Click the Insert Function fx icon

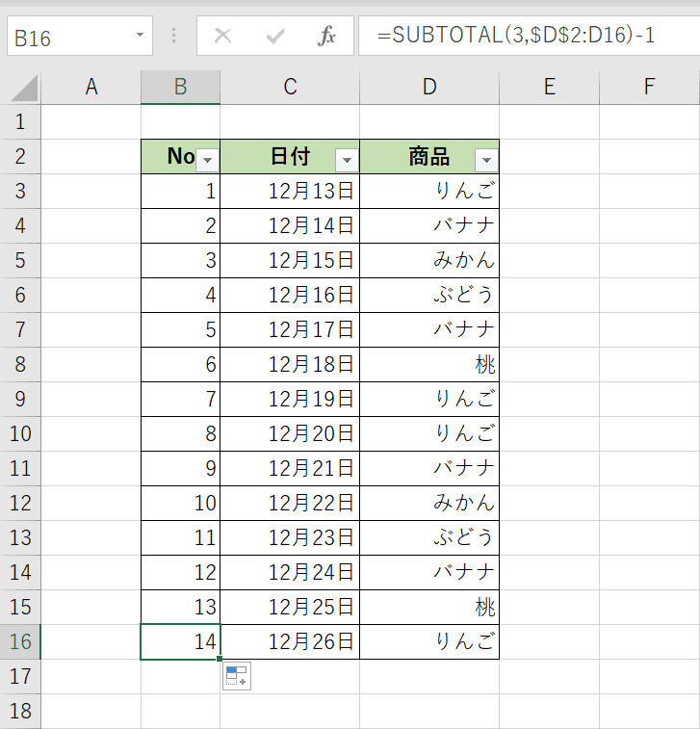point(326,36)
